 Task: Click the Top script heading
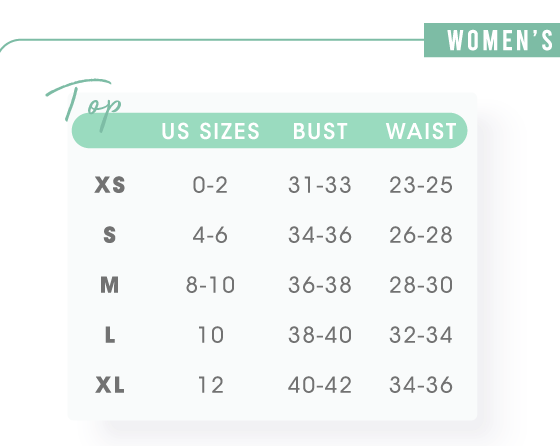click(x=84, y=105)
